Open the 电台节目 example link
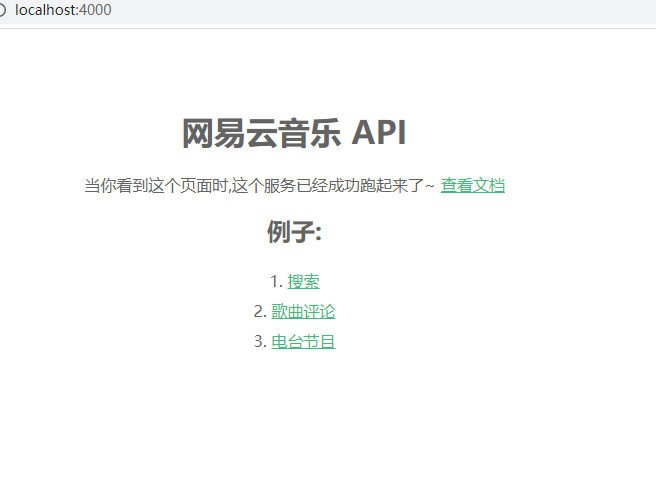 303,341
